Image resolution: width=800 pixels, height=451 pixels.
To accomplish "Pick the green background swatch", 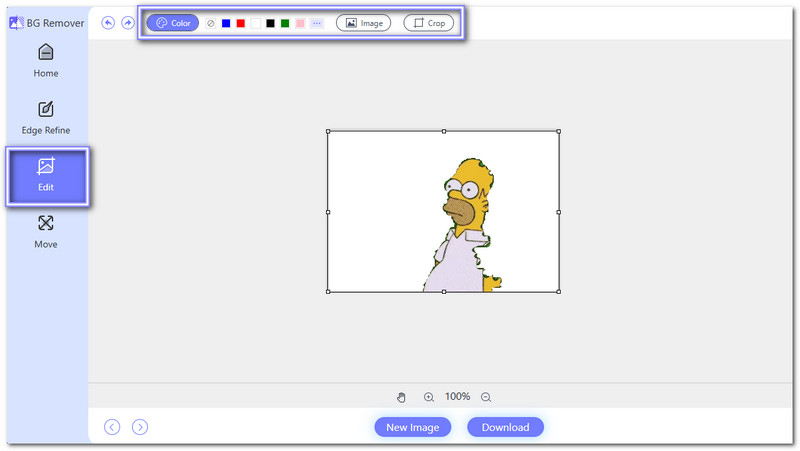I will [x=285, y=23].
